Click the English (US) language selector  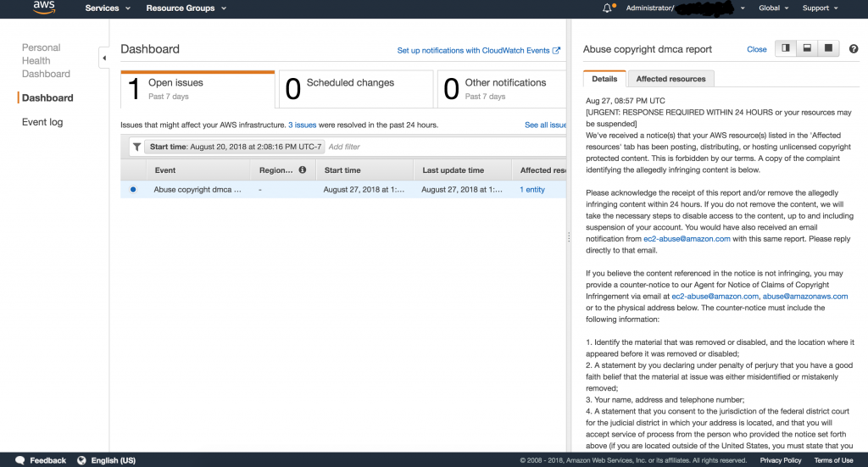pyautogui.click(x=113, y=460)
